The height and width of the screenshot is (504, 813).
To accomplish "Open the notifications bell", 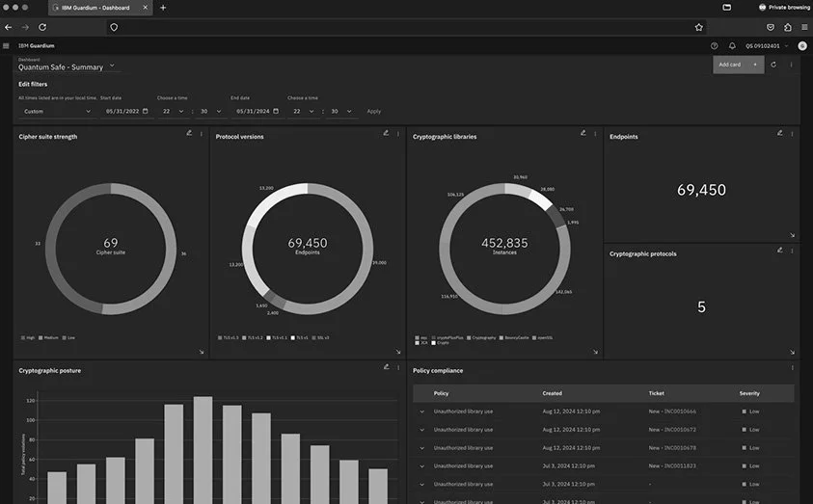I will click(732, 46).
